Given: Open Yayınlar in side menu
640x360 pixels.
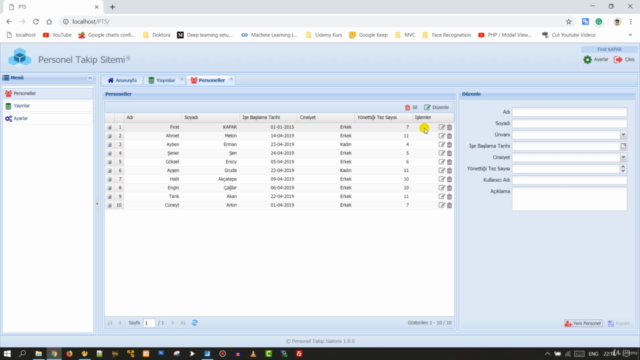Looking at the screenshot, I should coord(48,106).
